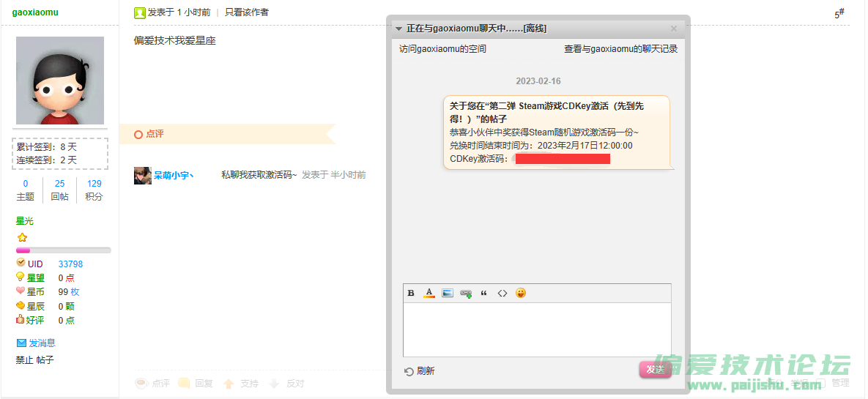
Task: Add a hyperlink in the chat editor
Action: coord(466,294)
